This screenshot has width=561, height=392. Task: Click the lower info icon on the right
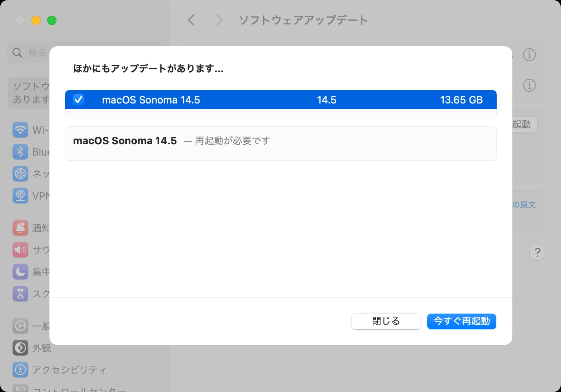530,85
